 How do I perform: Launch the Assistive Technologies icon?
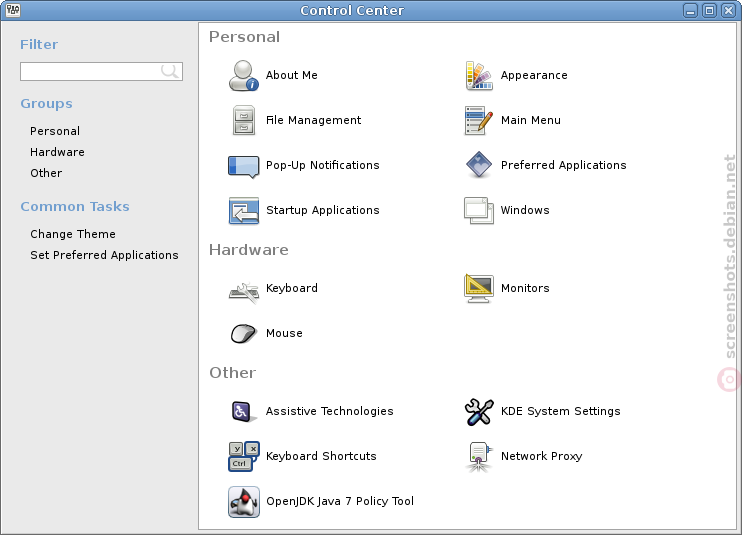point(243,411)
